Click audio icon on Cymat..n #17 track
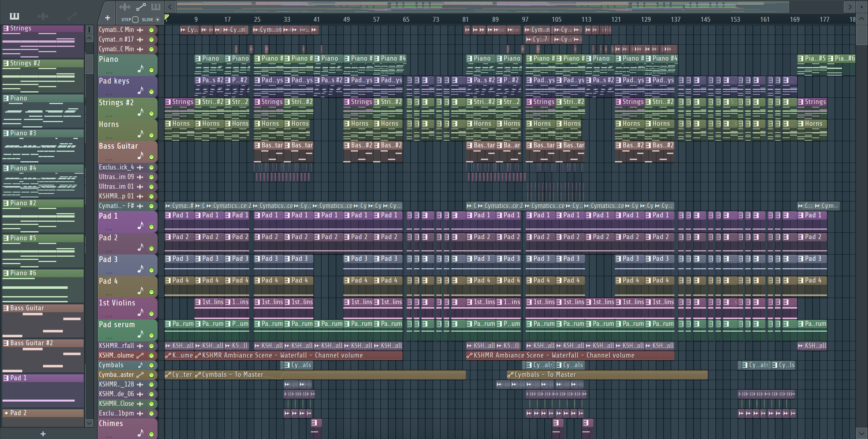Screen dimensions: 868x439 click(140, 39)
